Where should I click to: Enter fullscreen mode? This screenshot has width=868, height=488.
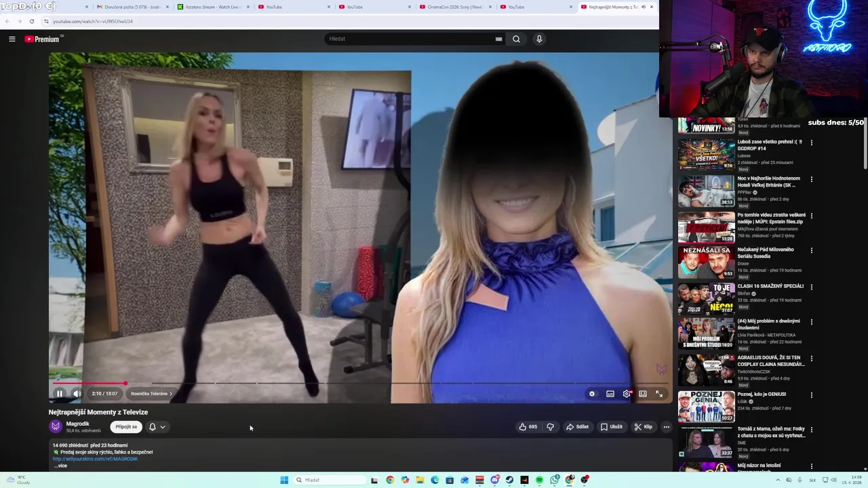click(659, 393)
